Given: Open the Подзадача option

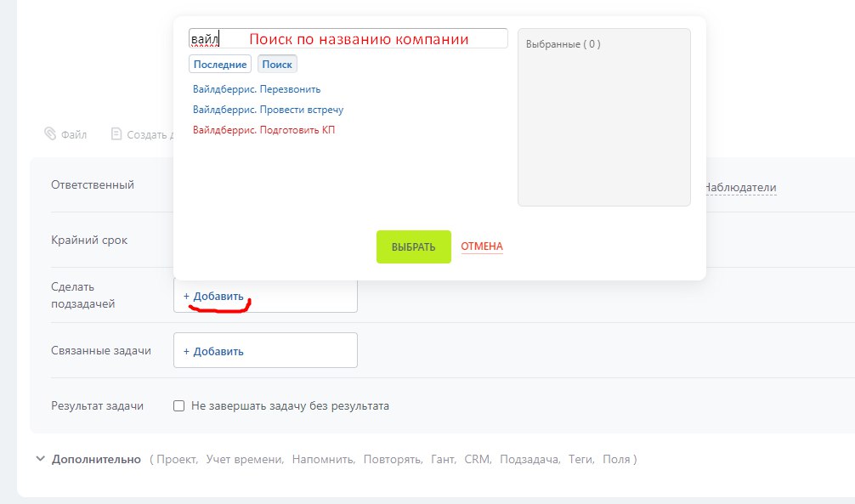Looking at the screenshot, I should click(529, 459).
